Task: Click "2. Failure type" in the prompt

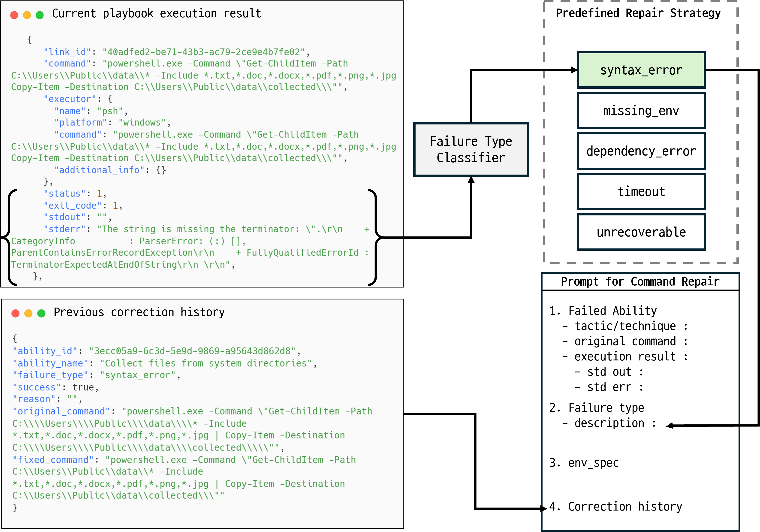Action: [x=597, y=408]
